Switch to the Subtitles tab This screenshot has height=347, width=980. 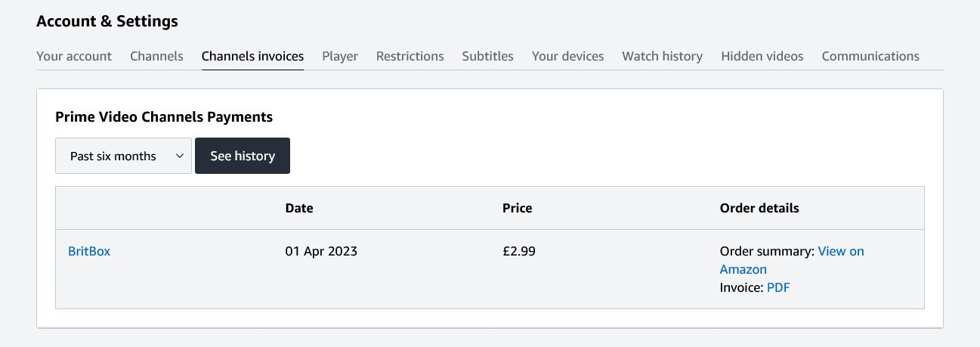click(488, 56)
